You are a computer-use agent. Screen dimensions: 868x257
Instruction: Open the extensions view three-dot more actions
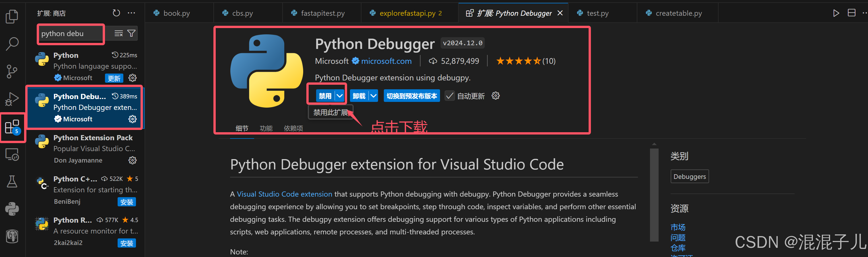(x=131, y=13)
